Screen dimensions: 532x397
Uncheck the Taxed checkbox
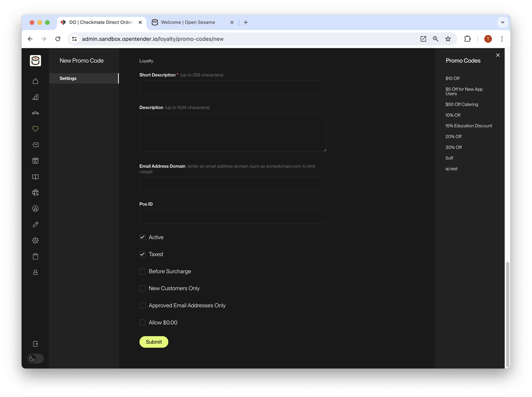pyautogui.click(x=142, y=254)
